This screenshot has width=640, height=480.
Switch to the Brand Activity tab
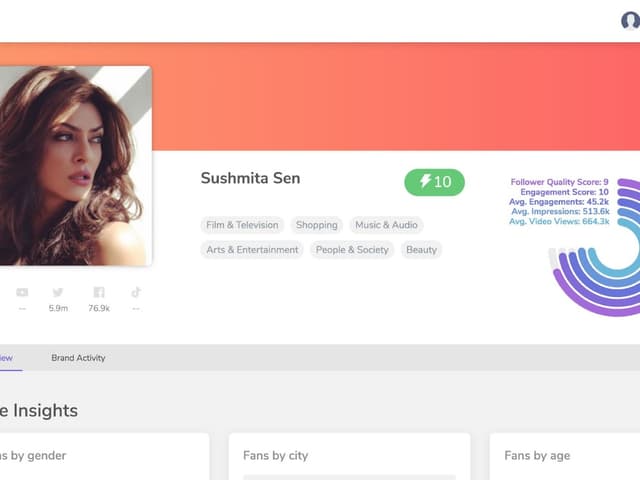click(78, 358)
